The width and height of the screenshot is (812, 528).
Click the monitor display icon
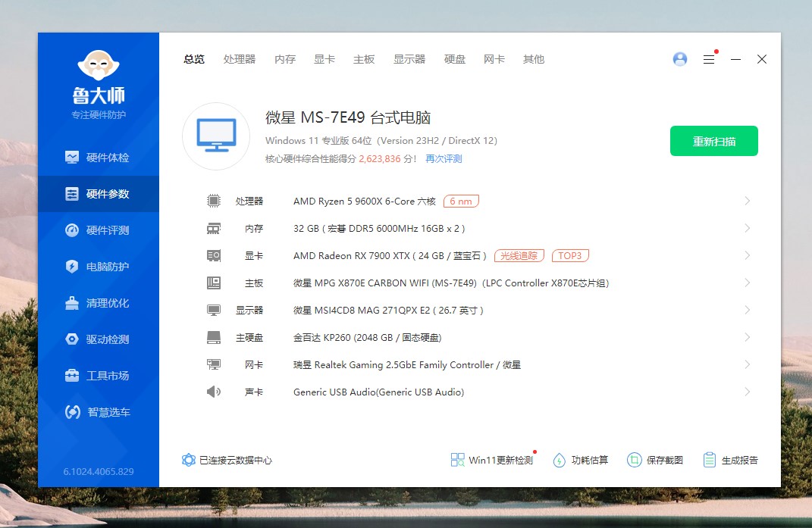click(x=213, y=310)
